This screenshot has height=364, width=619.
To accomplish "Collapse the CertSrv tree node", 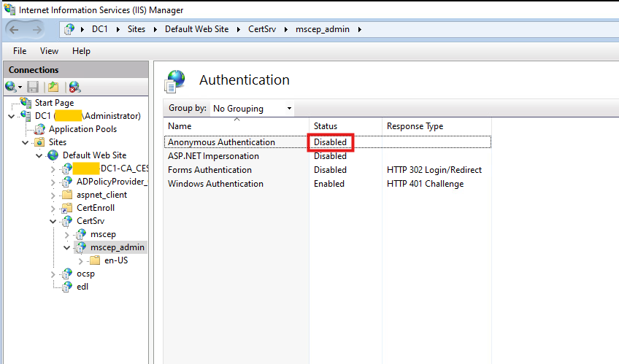I will click(x=53, y=221).
